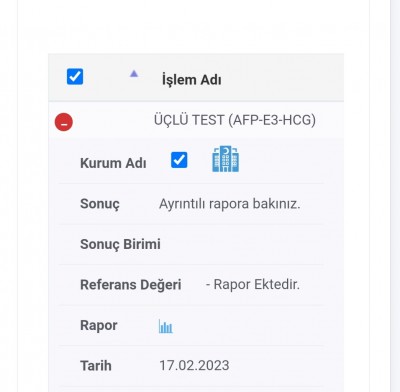Click the İşlem Adı column header

pos(191,80)
